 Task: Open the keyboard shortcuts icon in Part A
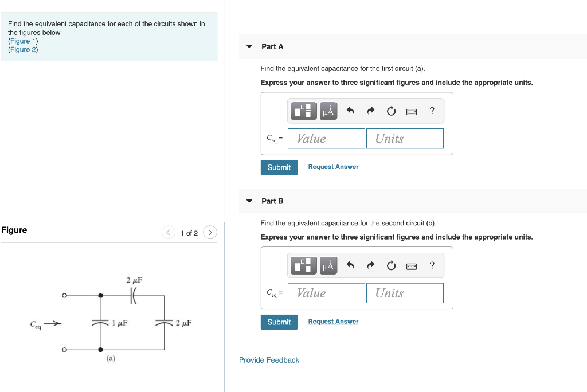[411, 111]
